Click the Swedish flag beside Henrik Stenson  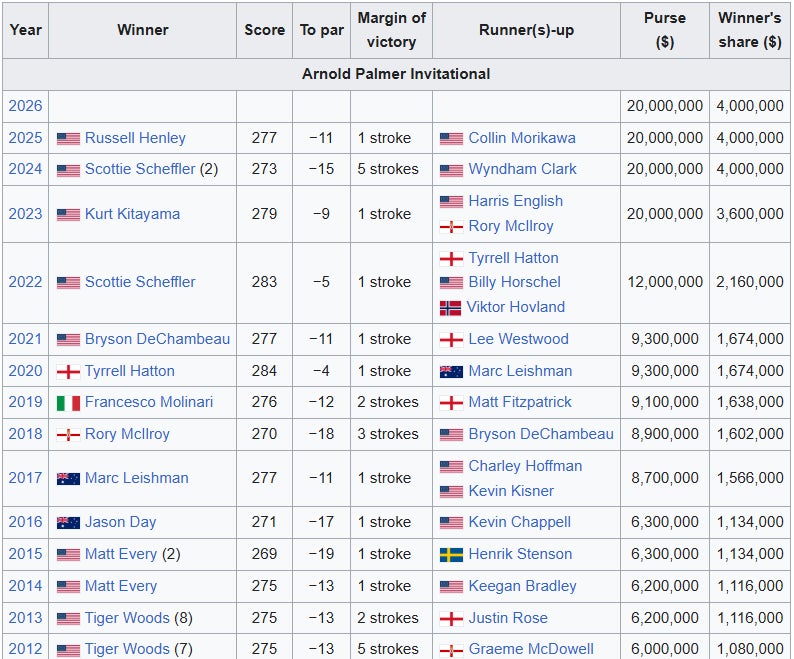pyautogui.click(x=451, y=554)
